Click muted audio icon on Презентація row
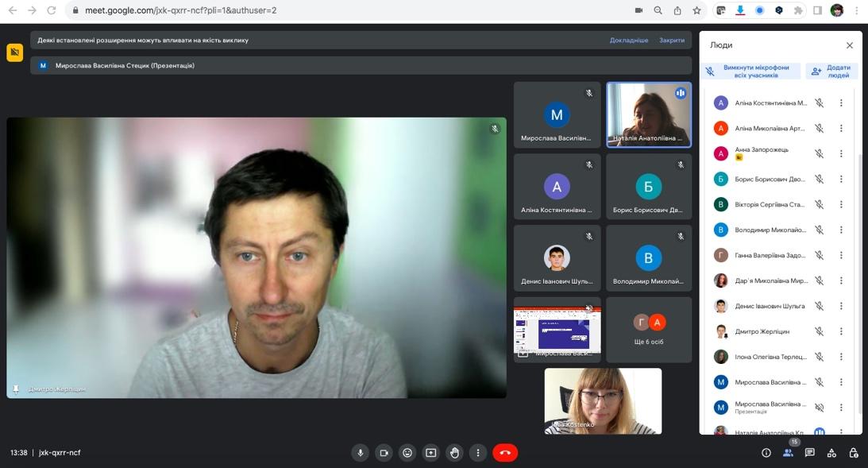This screenshot has width=868, height=468. pyautogui.click(x=820, y=408)
